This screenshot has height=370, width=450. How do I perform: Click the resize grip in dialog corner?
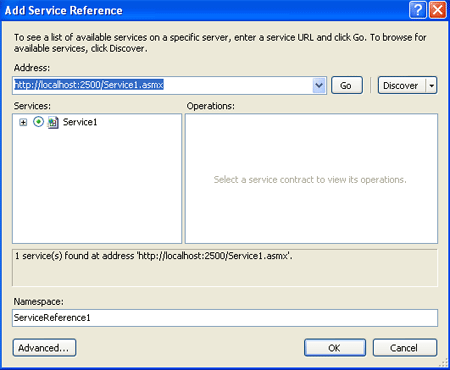444,363
